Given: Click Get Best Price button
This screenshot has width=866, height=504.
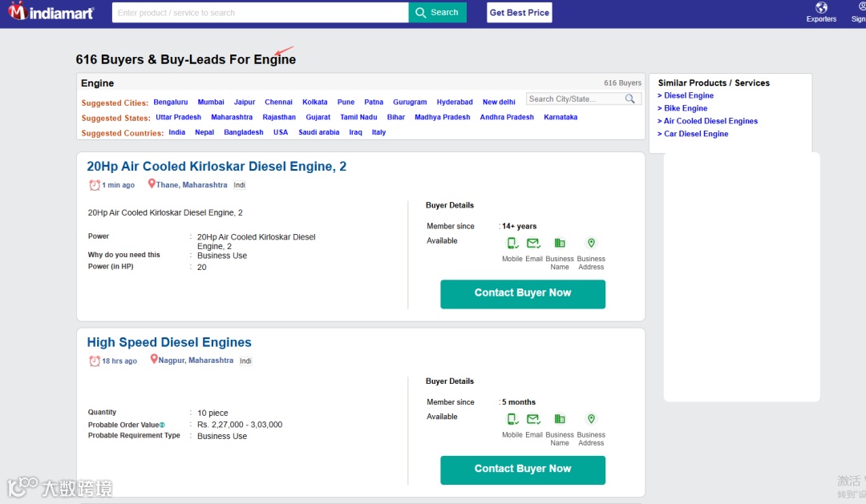Looking at the screenshot, I should pyautogui.click(x=519, y=12).
